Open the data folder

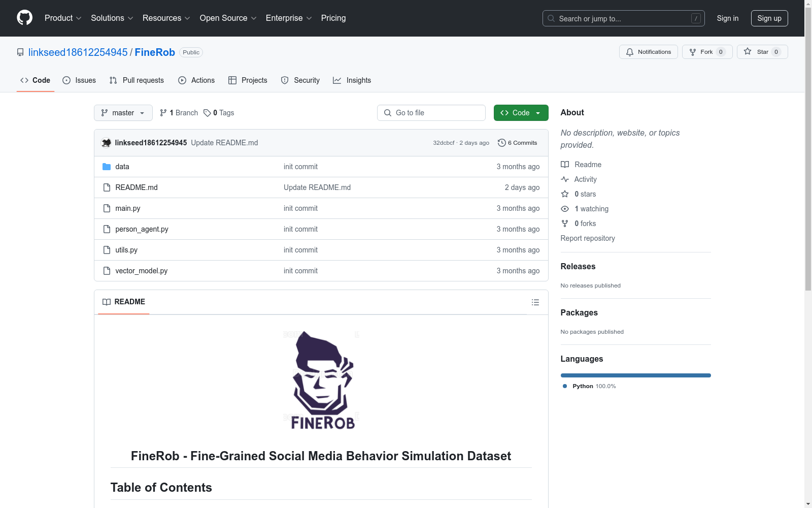pyautogui.click(x=122, y=167)
